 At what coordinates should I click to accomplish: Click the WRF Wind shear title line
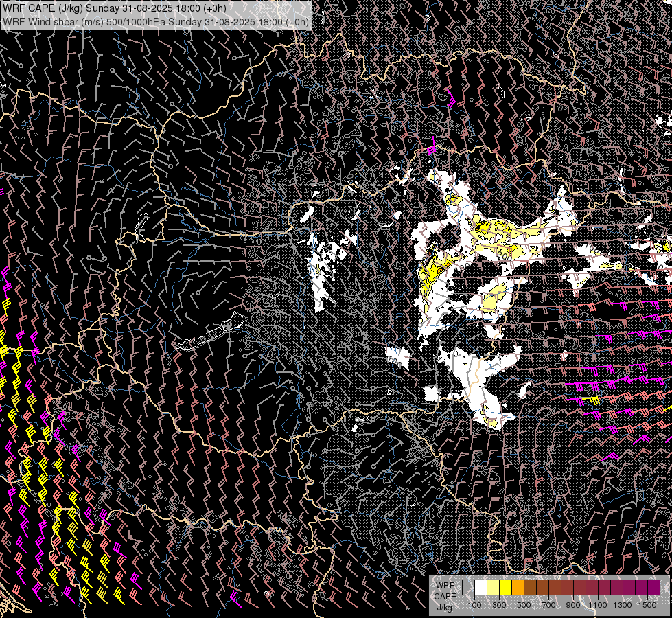[x=156, y=22]
